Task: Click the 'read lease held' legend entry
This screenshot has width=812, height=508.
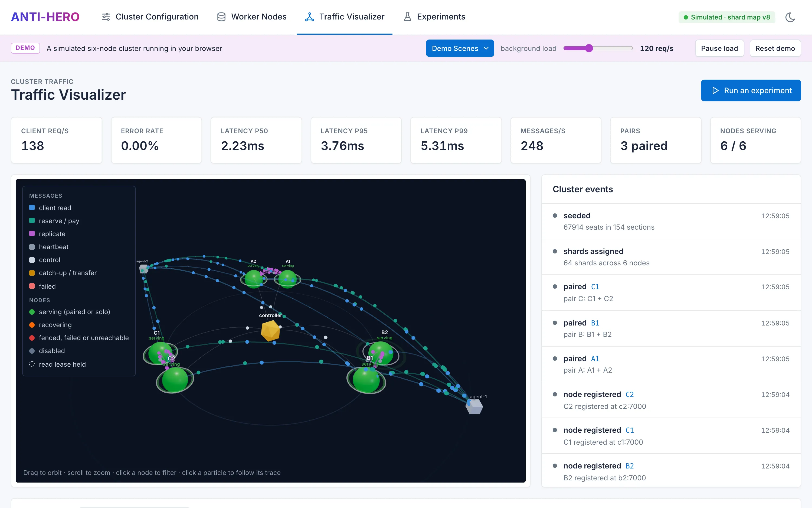Action: (57, 364)
